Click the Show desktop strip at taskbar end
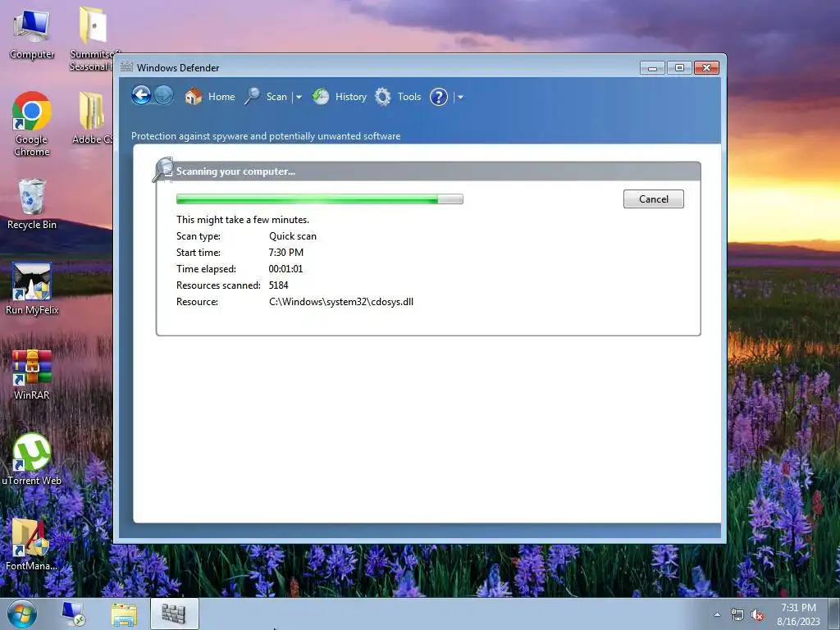Screen dimensions: 840x630 pos(834,614)
